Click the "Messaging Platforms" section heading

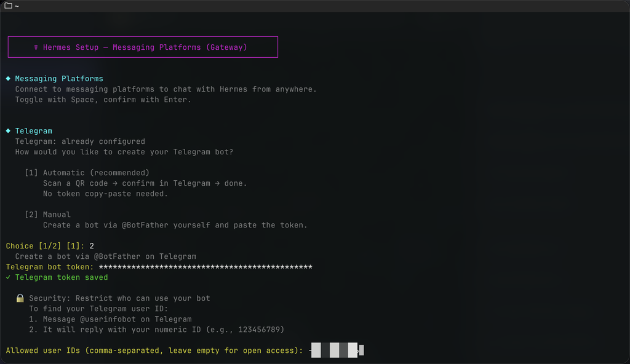[x=59, y=79]
